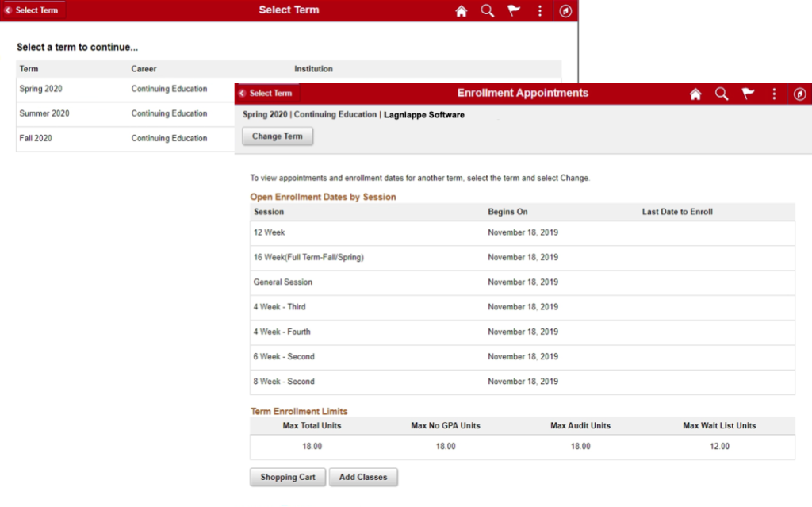The image size is (812, 507).
Task: Click notifications flag in Enrollment Appointments header
Action: tap(748, 94)
